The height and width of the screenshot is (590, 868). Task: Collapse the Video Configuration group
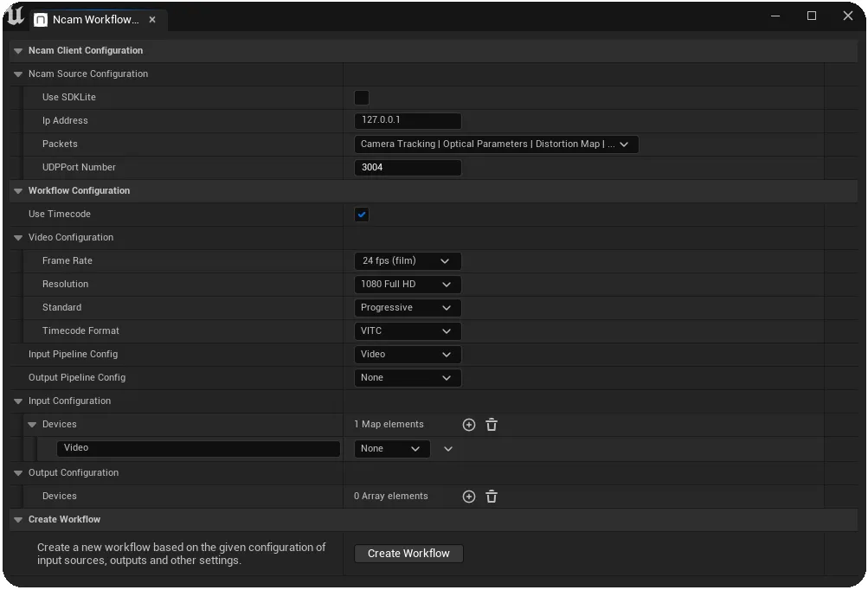tap(18, 237)
